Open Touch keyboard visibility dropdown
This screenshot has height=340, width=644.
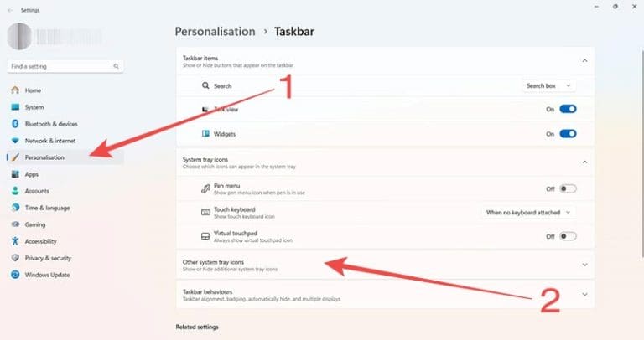(x=529, y=213)
